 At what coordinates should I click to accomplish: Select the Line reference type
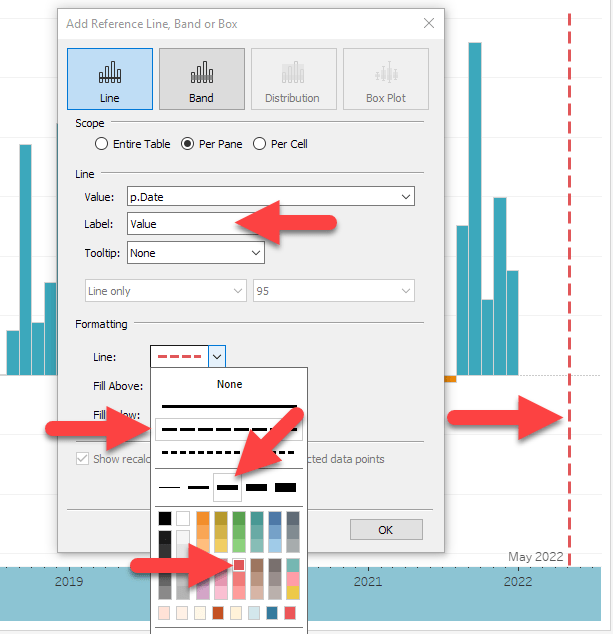click(110, 79)
